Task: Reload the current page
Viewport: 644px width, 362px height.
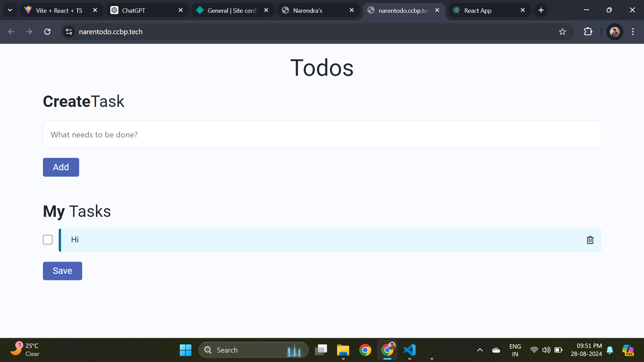Action: 47,32
